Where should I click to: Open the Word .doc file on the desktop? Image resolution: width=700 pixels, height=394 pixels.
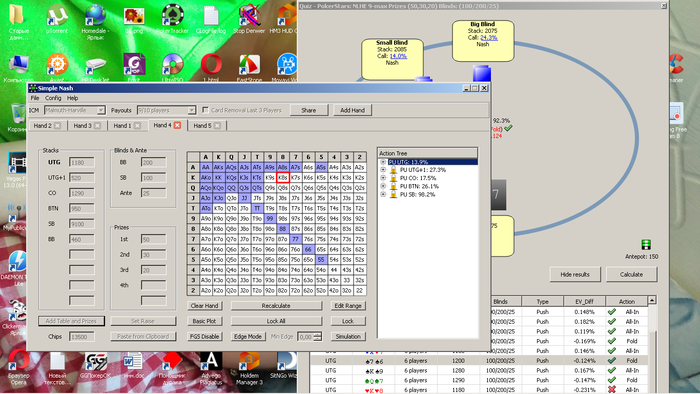tap(133, 366)
